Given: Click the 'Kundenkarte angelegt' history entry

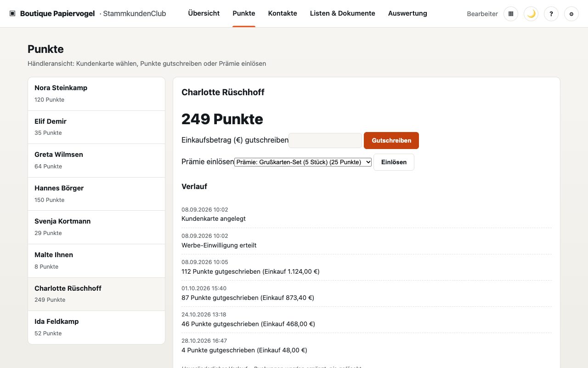Looking at the screenshot, I should 214,218.
